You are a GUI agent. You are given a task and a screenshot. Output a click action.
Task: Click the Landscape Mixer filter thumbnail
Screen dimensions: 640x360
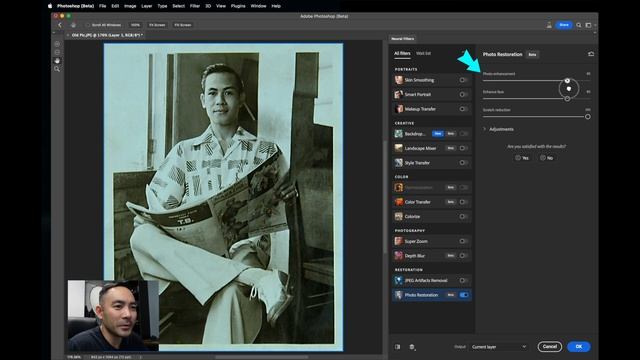398,148
